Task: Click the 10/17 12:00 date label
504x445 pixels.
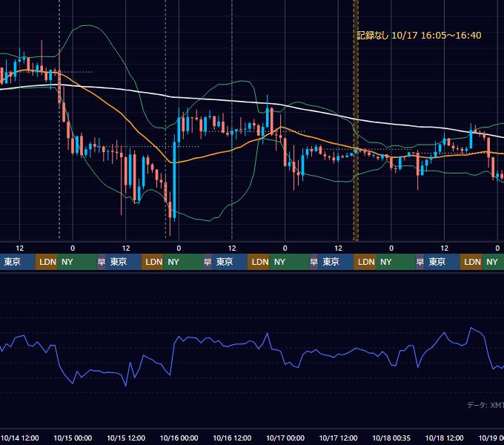Action: pyautogui.click(x=338, y=438)
